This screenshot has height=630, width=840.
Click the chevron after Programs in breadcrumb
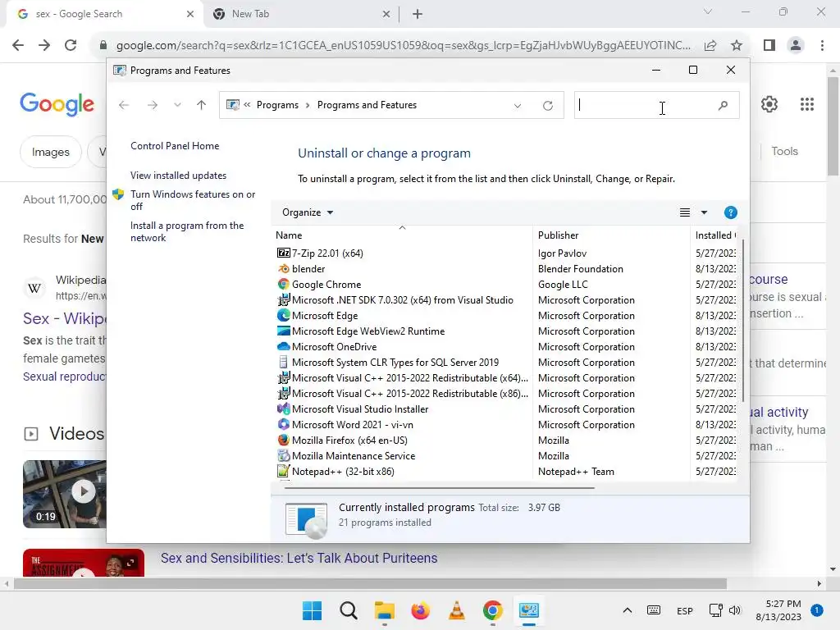tap(308, 105)
